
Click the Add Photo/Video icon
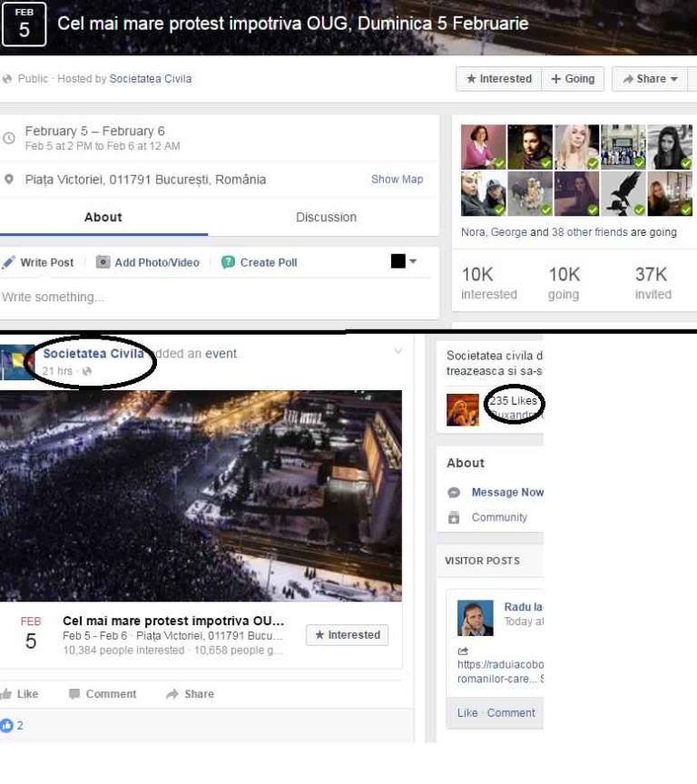tap(103, 262)
